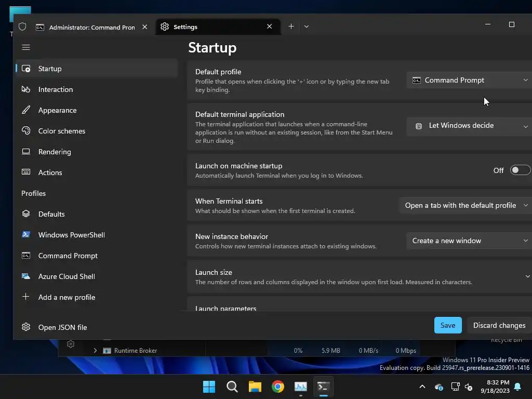Click the admin shield icon in title bar

pyautogui.click(x=22, y=26)
